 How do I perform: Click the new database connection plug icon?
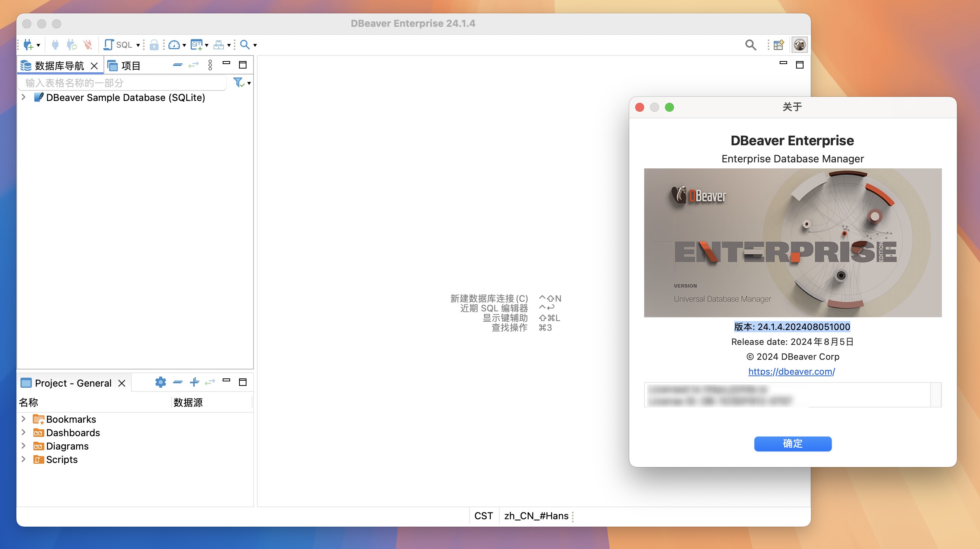(x=28, y=45)
